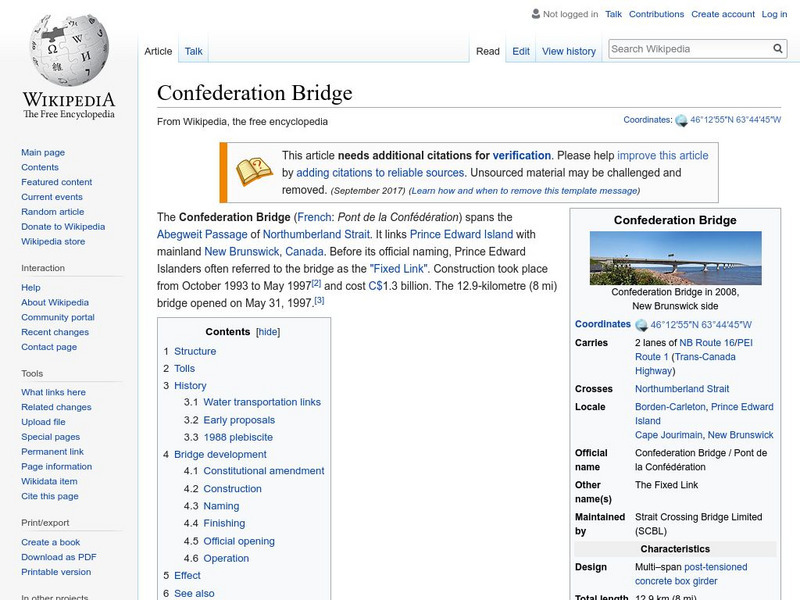
Task: Click the search magnifying glass icon
Action: coord(777,47)
